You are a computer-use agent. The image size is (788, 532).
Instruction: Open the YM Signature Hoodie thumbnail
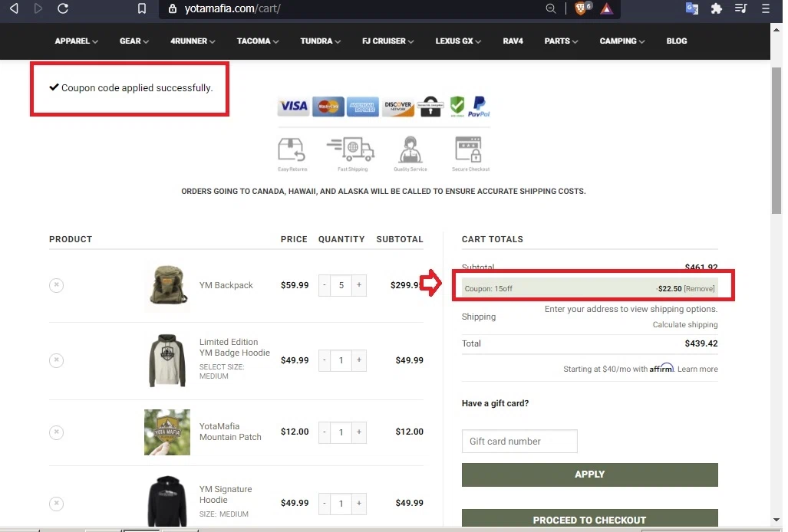[167, 501]
